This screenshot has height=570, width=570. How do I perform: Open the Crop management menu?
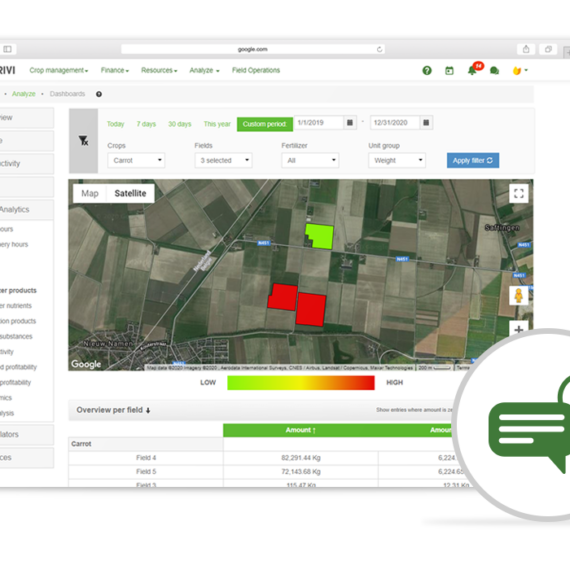(x=59, y=71)
